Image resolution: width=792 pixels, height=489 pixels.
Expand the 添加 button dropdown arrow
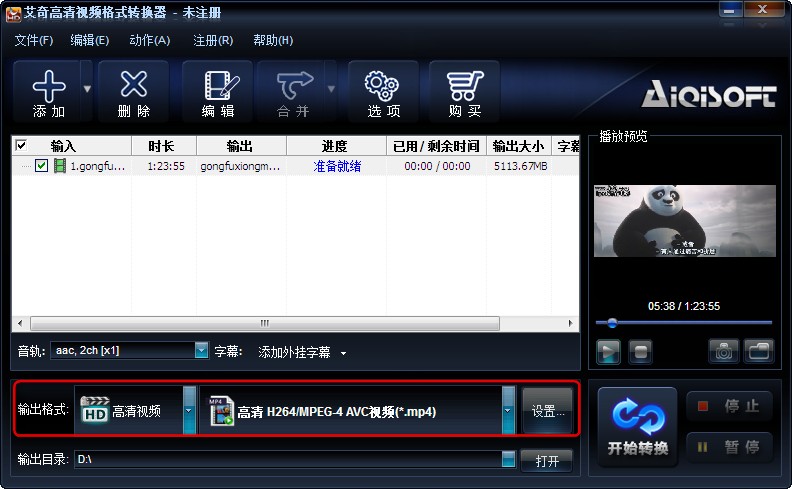pos(87,89)
